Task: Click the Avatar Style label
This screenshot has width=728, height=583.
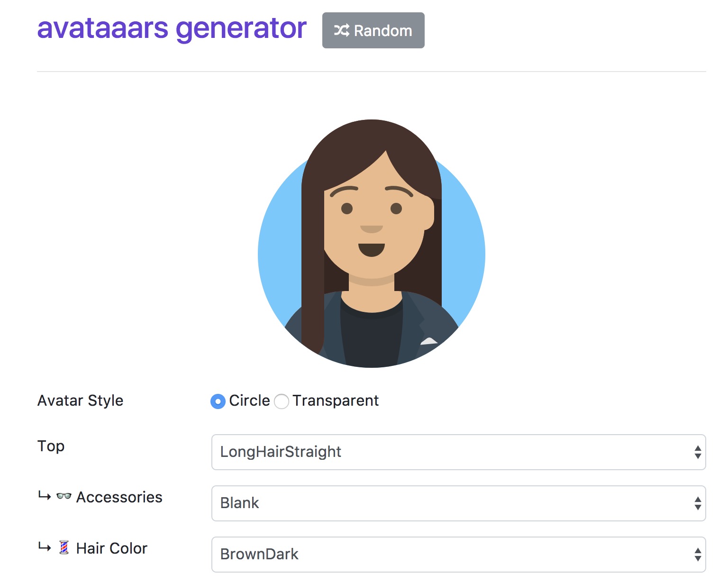Action: click(x=81, y=401)
